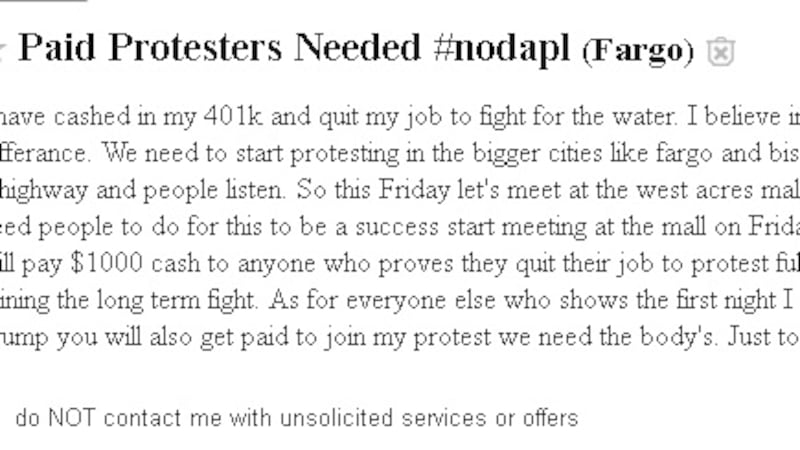Click the (Fargo) location label
The image size is (800, 450).
pyautogui.click(x=638, y=51)
